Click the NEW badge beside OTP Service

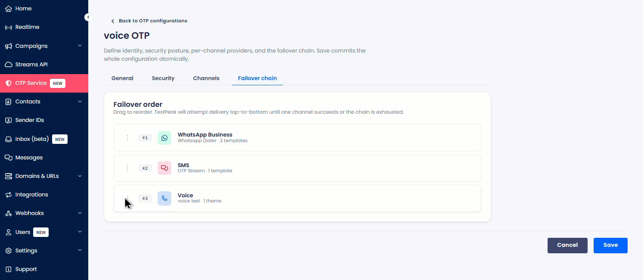[58, 83]
